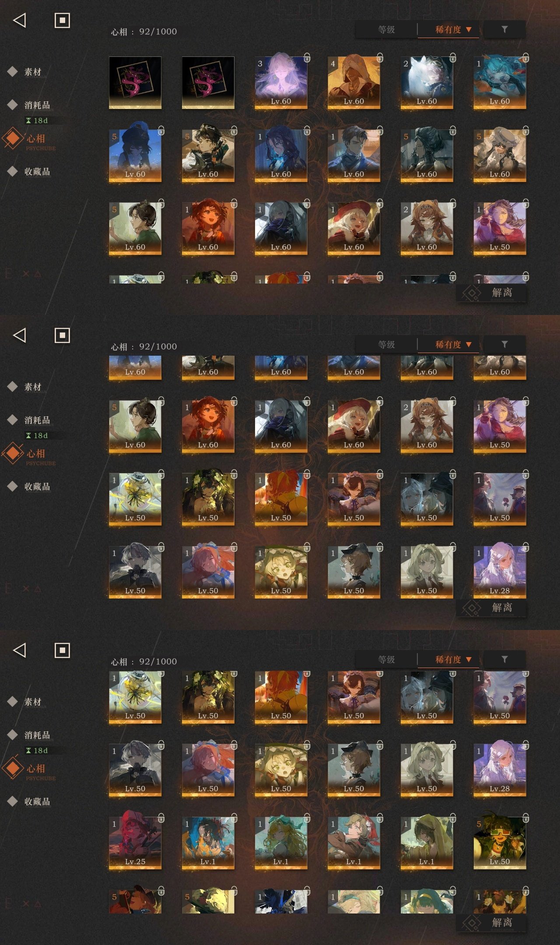Viewport: 560px width, 945px height.
Task: Select the first pink-symbol black psychube card
Action: (135, 82)
